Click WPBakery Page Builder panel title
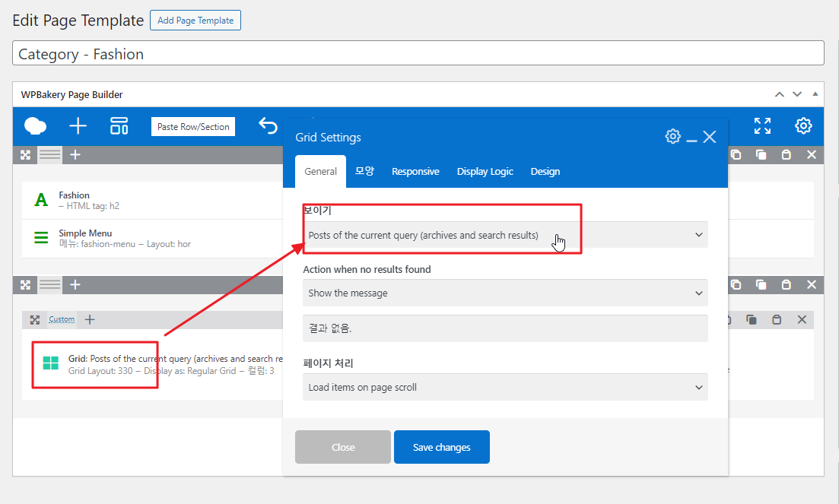Screen dimensions: 839x504 coord(72,94)
